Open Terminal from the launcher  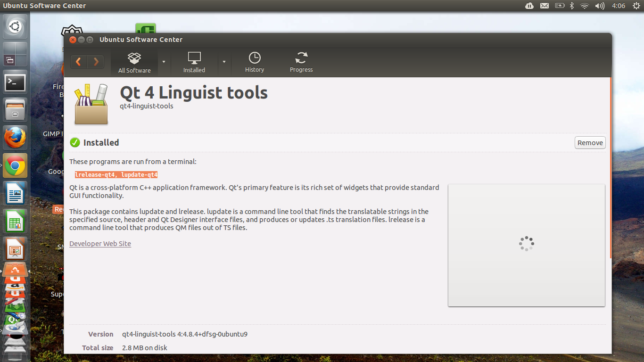tap(15, 83)
